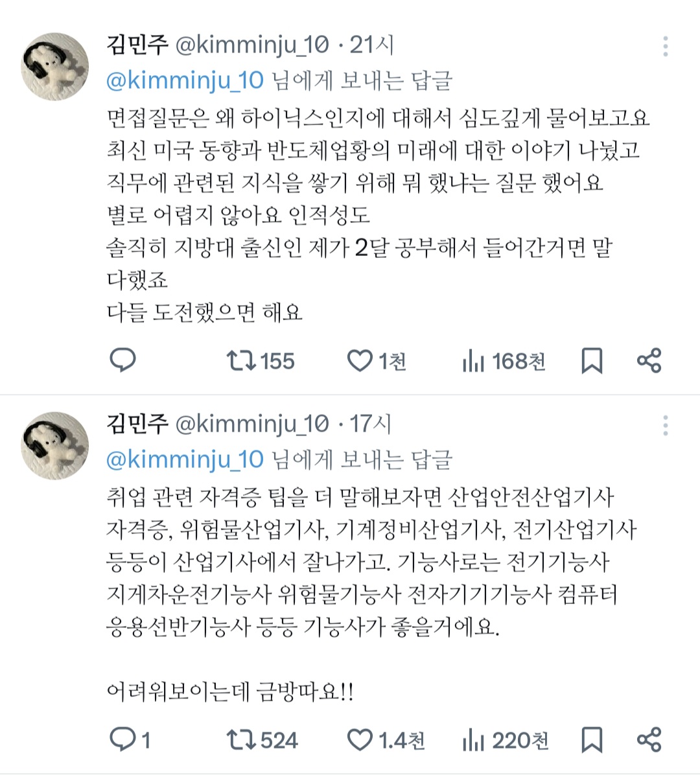Reply to the first tweet about interview questions
This screenshot has width=700, height=777.
coord(122,360)
